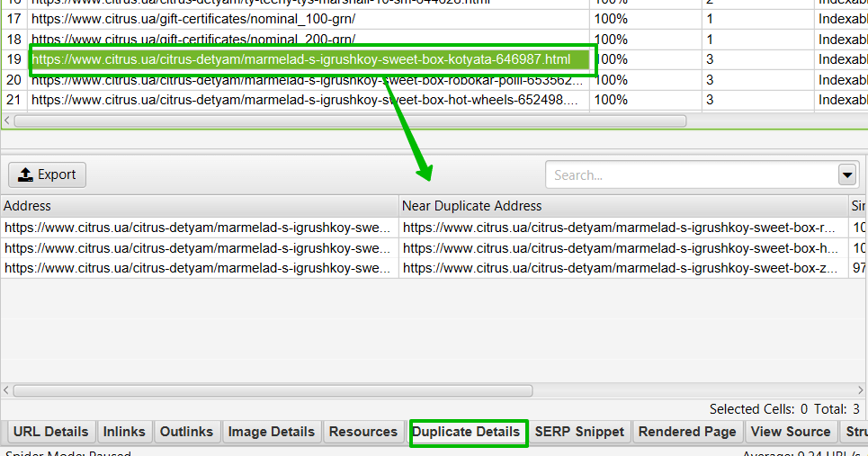Select the gift-certificates nominal_200-grn URL row
Image resolution: width=868 pixels, height=456 pixels.
click(309, 40)
